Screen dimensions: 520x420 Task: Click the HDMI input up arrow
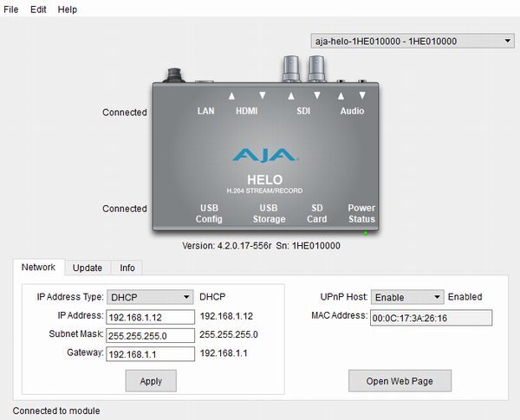(231, 96)
